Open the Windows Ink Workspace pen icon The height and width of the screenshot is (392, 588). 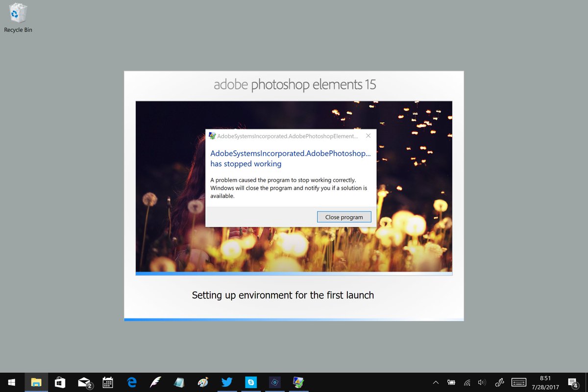pyautogui.click(x=500, y=382)
